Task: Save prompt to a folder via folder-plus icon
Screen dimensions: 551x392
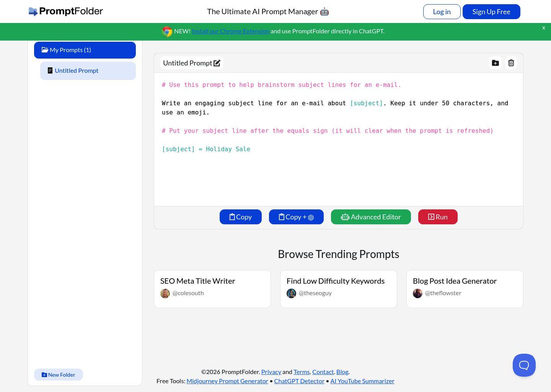Action: click(x=495, y=63)
